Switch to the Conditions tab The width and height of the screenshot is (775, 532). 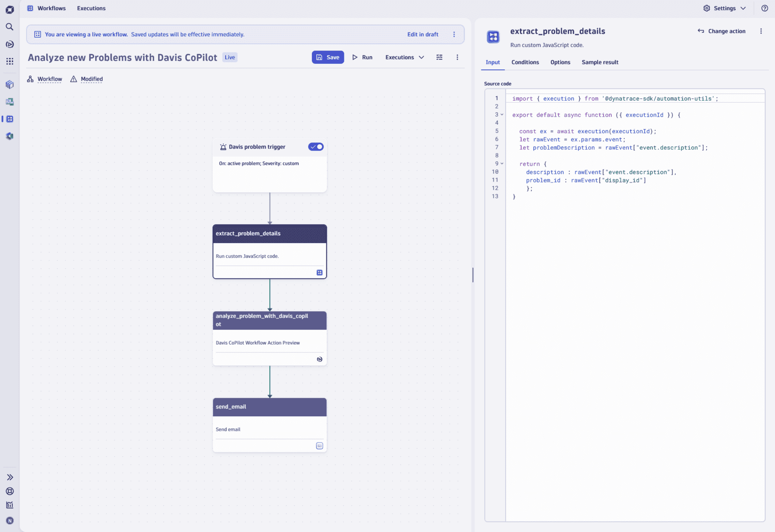525,62
